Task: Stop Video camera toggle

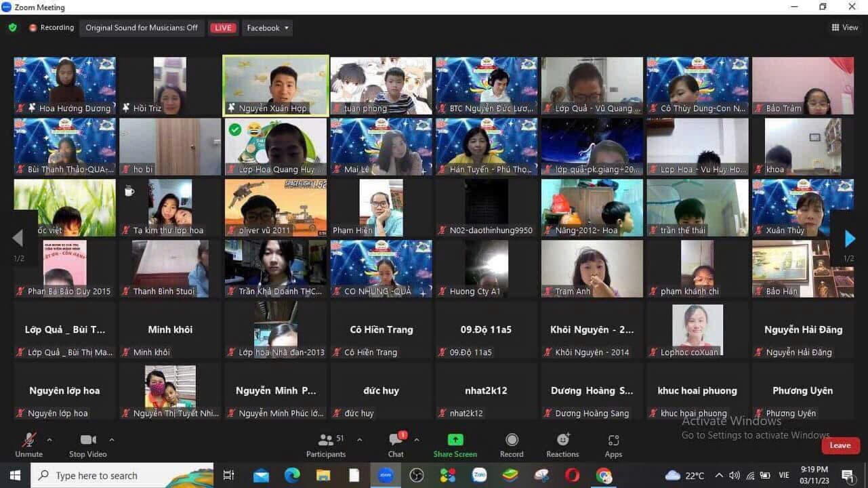Action: (88, 445)
